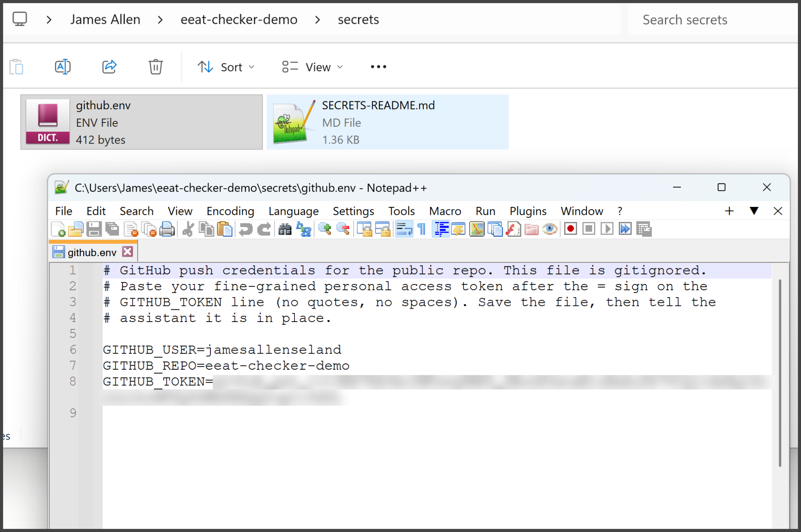801x532 pixels.
Task: Select the github.env document tab
Action: click(x=92, y=252)
